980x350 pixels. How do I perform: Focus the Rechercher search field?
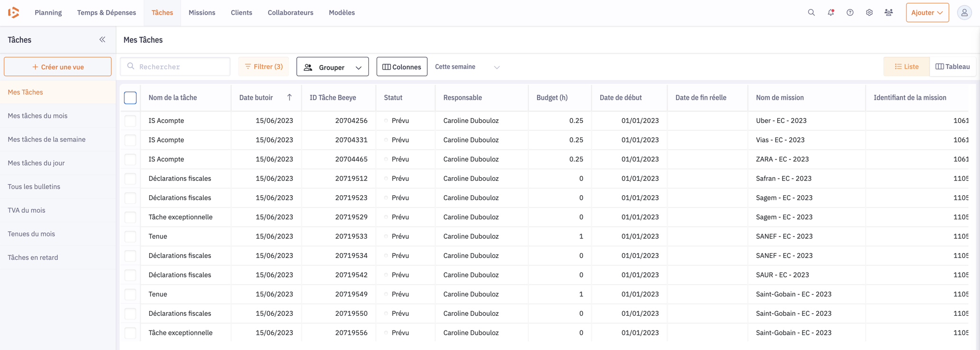point(175,67)
